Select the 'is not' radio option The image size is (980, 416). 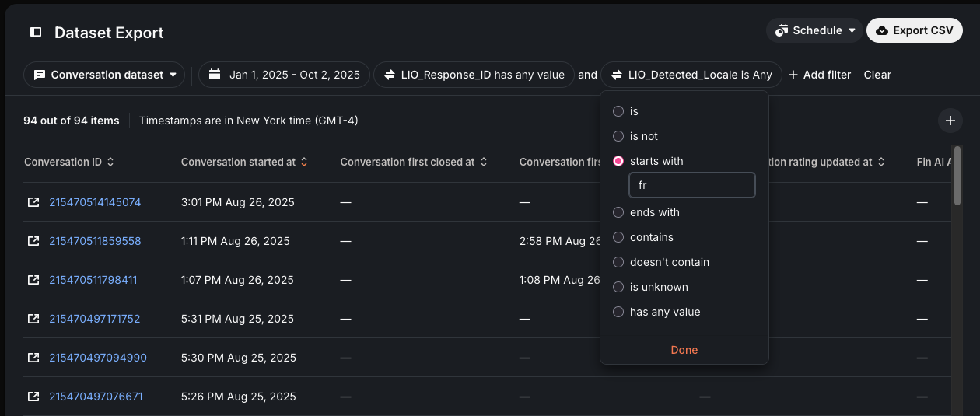tap(618, 136)
